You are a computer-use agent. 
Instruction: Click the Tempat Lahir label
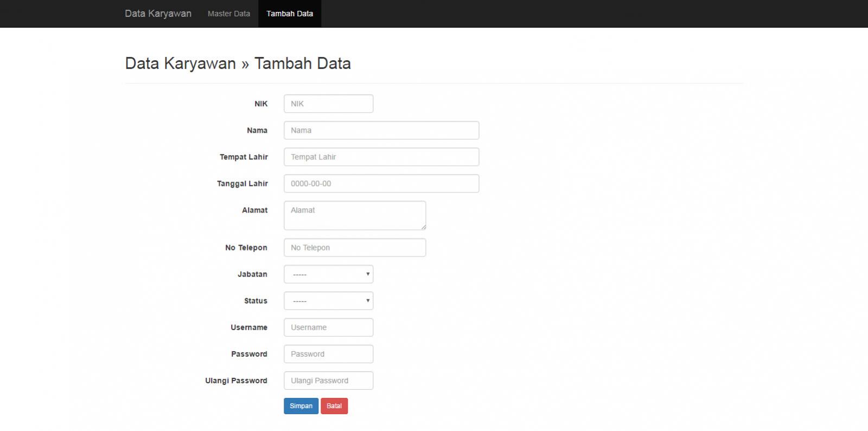(x=244, y=157)
